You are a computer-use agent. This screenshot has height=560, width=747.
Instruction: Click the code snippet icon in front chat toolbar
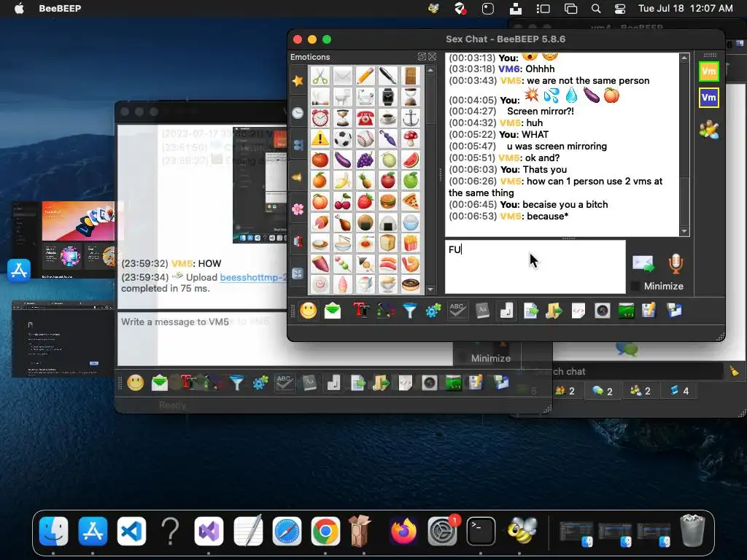(578, 311)
